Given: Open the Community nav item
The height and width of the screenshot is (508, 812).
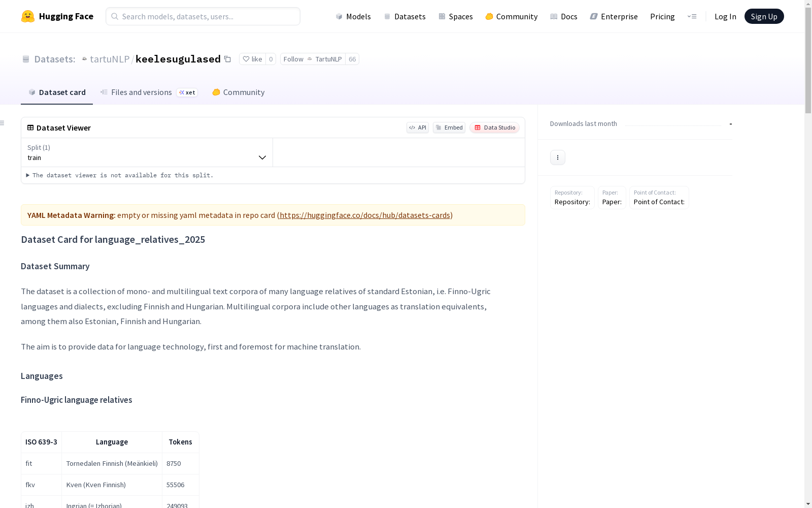Looking at the screenshot, I should click(512, 16).
